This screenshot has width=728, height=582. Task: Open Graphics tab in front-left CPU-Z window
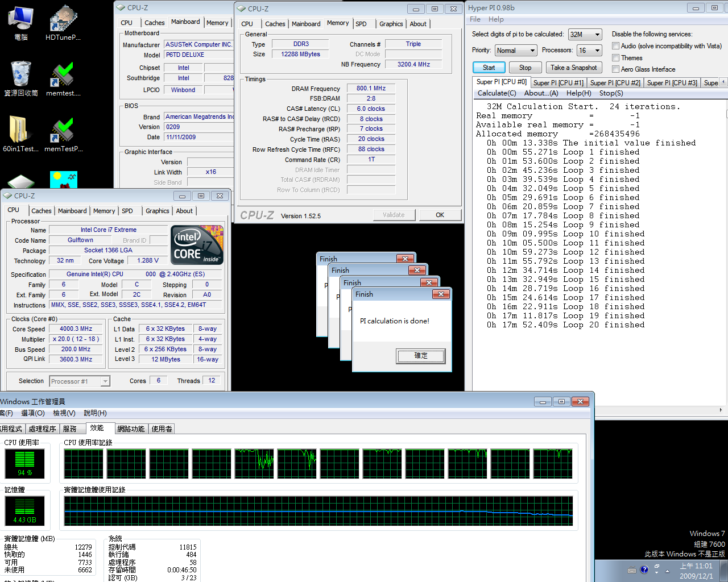coord(157,211)
